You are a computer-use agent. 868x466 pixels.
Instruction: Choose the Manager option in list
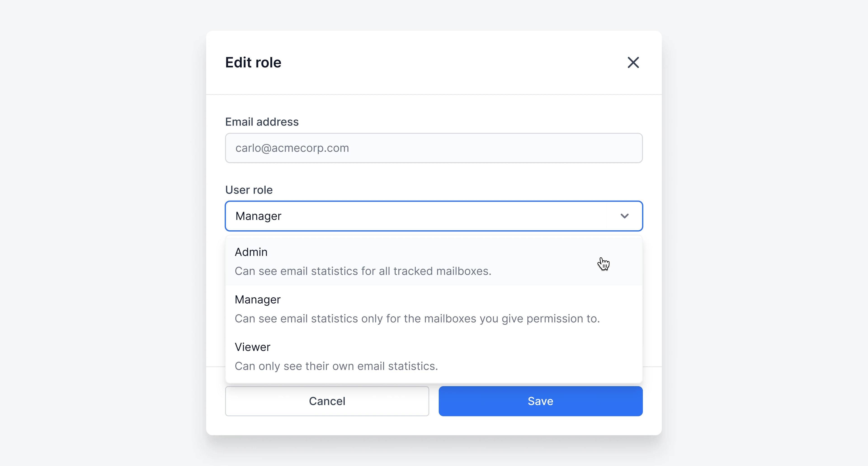tap(434, 309)
